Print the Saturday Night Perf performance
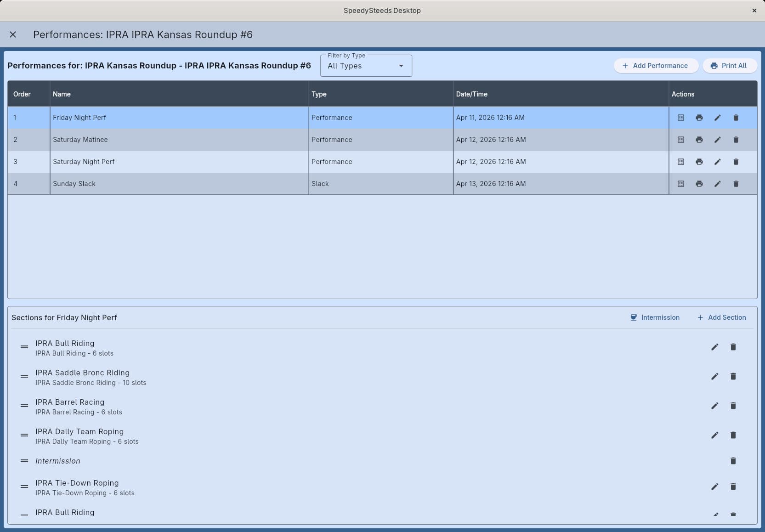 (699, 162)
